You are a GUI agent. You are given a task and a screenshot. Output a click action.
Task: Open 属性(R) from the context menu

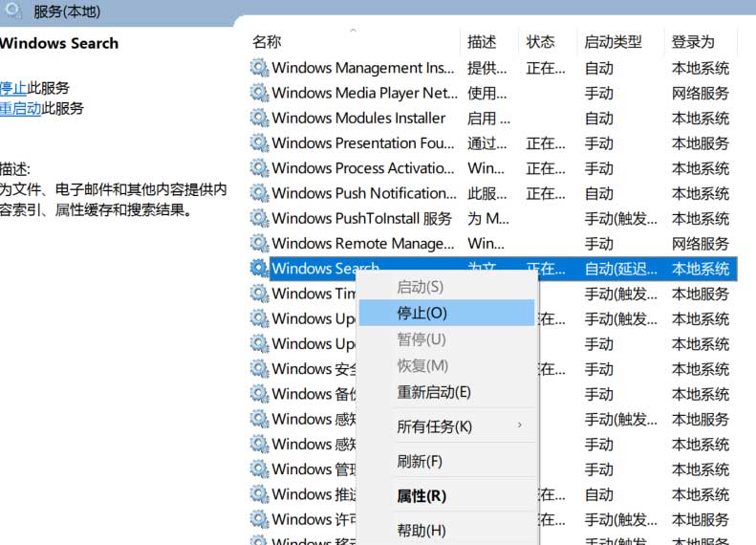[x=421, y=495]
